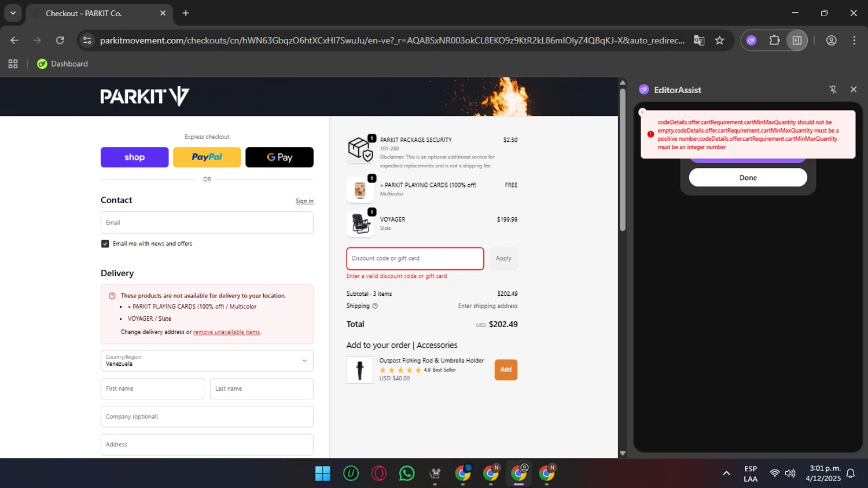Click the scrollbar down arrow

[623, 453]
